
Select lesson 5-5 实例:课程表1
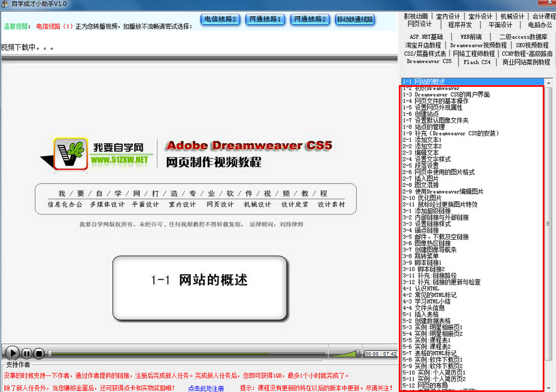pyautogui.click(x=473, y=340)
